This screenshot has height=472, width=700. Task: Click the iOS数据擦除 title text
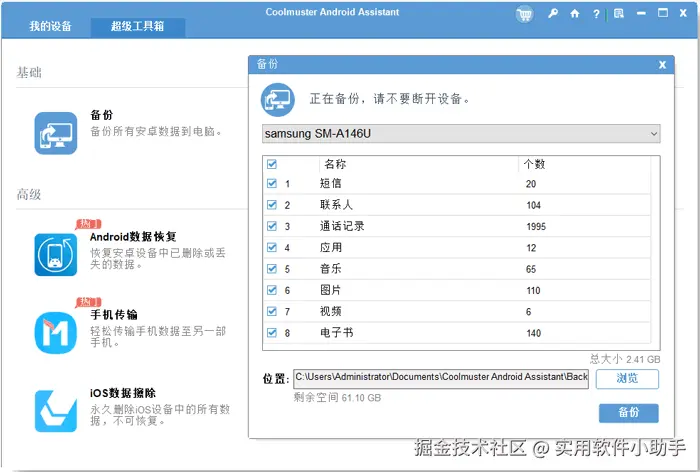pos(123,393)
